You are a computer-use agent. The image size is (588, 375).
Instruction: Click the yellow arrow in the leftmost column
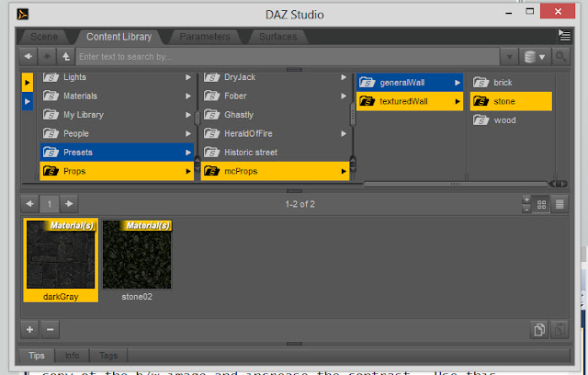pos(27,83)
